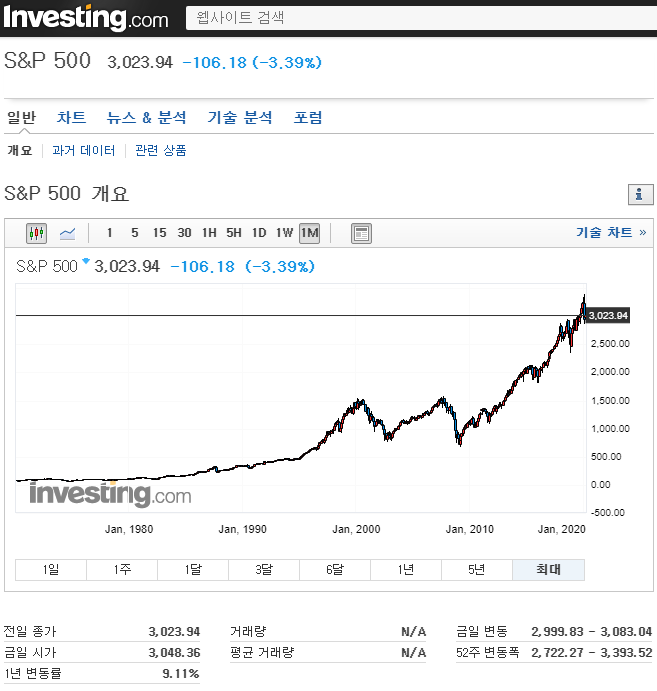Set chart interval to 15 minutes
Screen dimensions: 657x691
point(160,233)
